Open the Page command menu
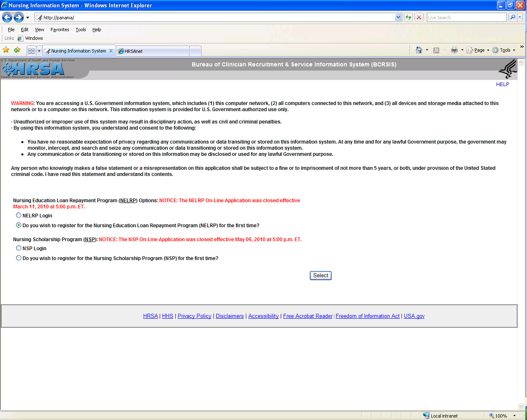Image resolution: width=527 pixels, height=420 pixels. point(478,50)
